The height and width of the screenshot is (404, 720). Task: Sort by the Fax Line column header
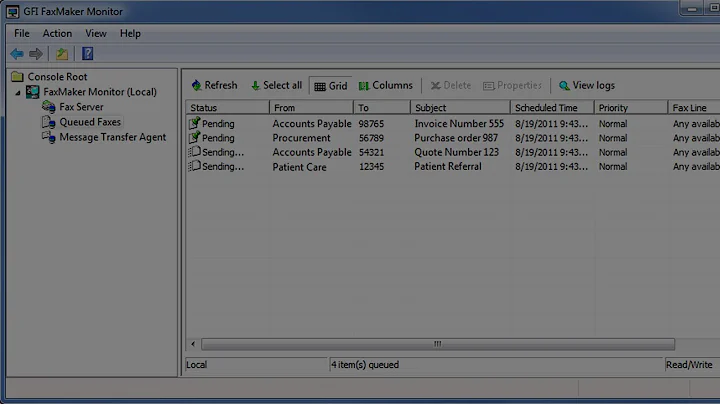coord(694,108)
